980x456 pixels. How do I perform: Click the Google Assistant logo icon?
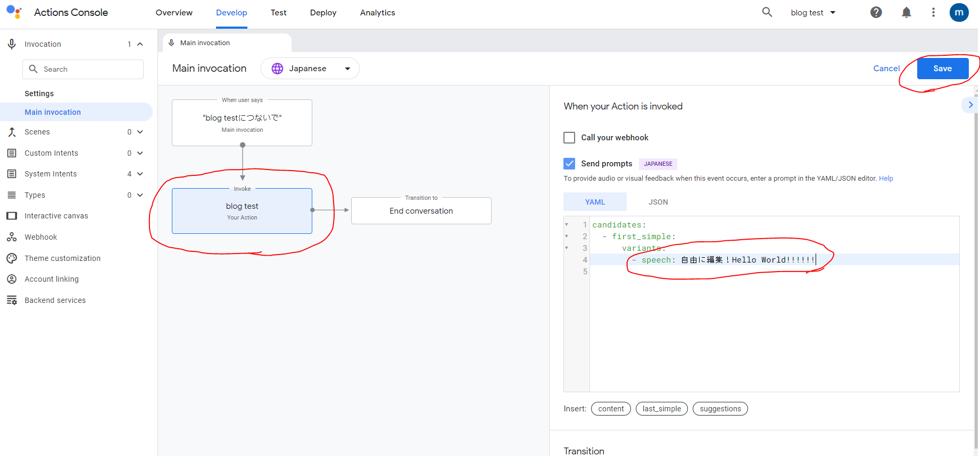[x=14, y=12]
